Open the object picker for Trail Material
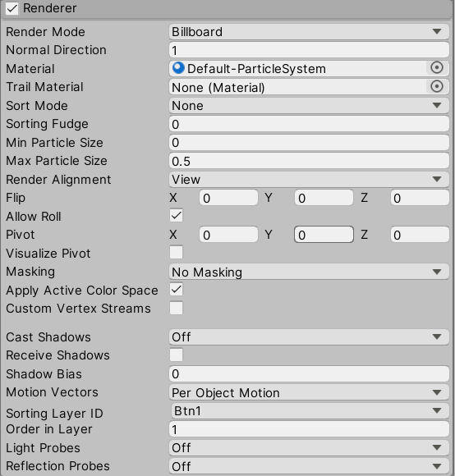The height and width of the screenshot is (476, 455). click(x=437, y=87)
